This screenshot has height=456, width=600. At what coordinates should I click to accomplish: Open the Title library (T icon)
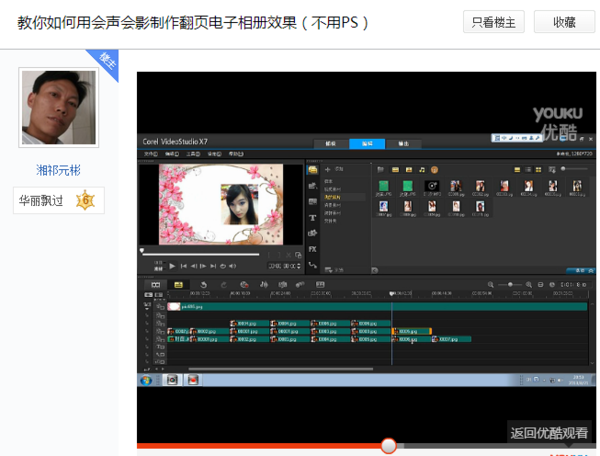point(313,218)
